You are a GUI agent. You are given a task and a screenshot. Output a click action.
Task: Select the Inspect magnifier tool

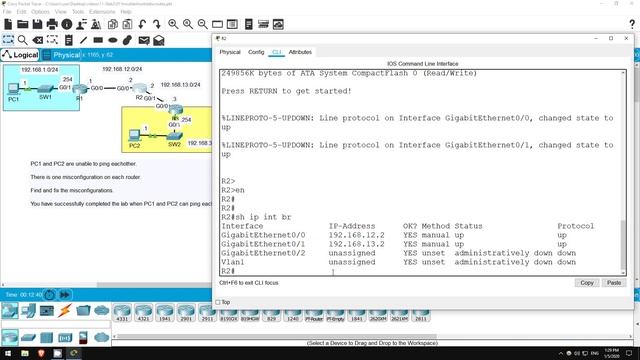click(23, 40)
